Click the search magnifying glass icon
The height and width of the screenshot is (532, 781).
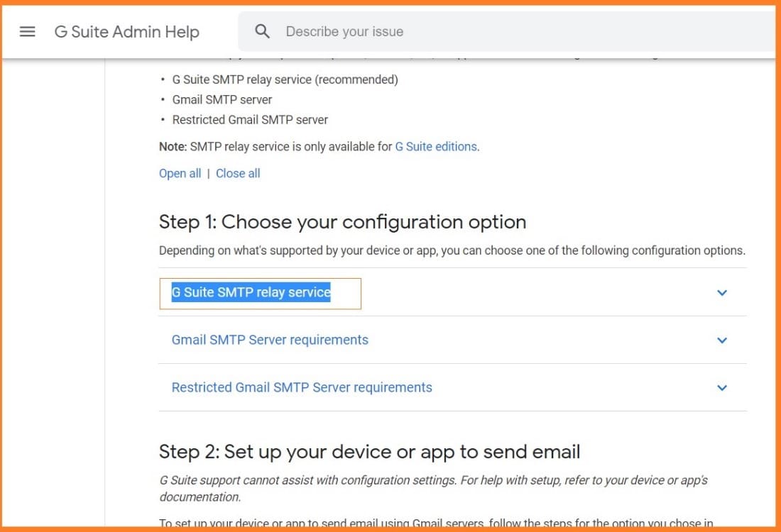coord(262,31)
